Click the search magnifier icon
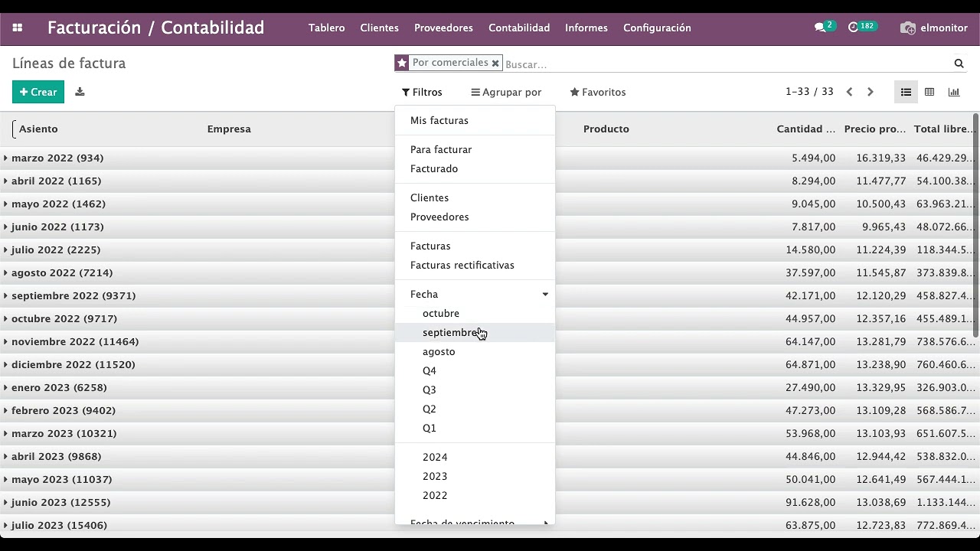This screenshot has width=980, height=551. tap(959, 64)
